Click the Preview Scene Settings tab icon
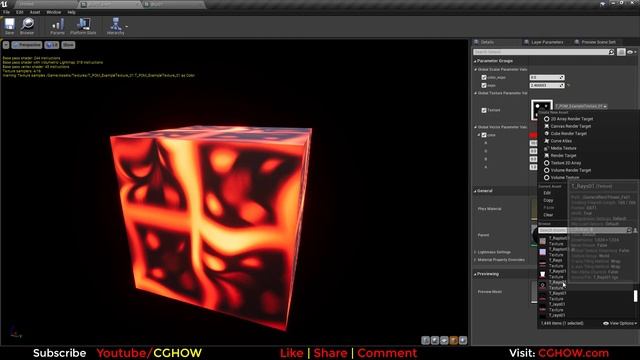 pos(577,42)
